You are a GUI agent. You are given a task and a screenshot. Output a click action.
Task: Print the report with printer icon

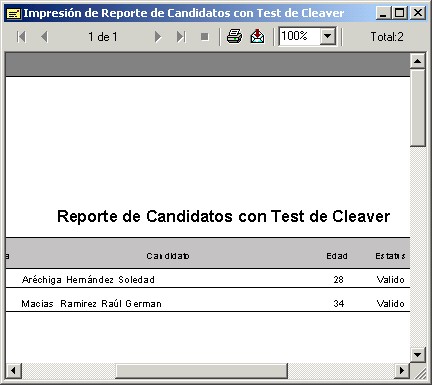click(234, 36)
